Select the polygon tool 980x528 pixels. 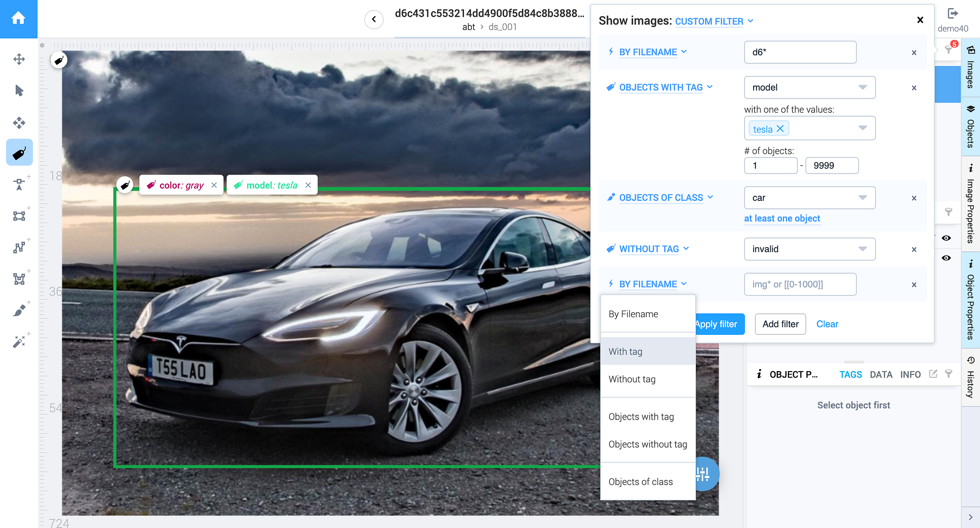tap(19, 278)
